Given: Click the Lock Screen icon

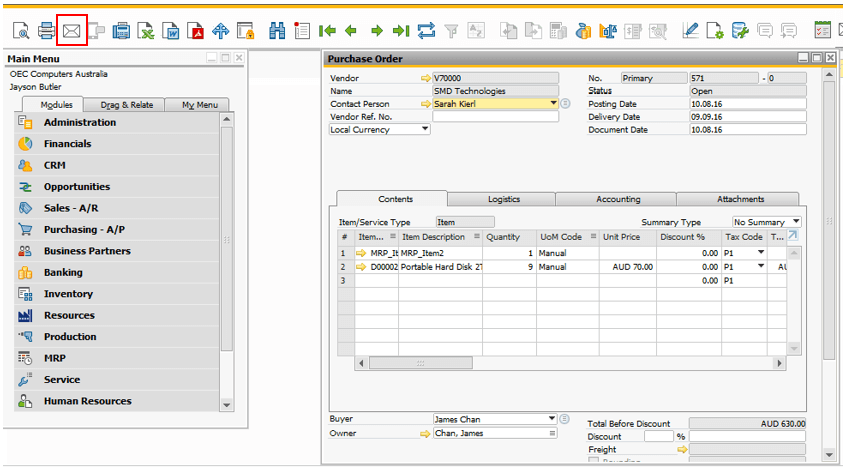Looking at the screenshot, I should coord(245,31).
